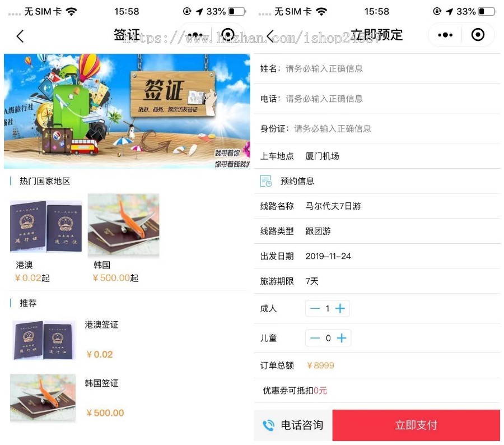
Task: Focus the 姓名 input field
Action: pyautogui.click(x=377, y=68)
